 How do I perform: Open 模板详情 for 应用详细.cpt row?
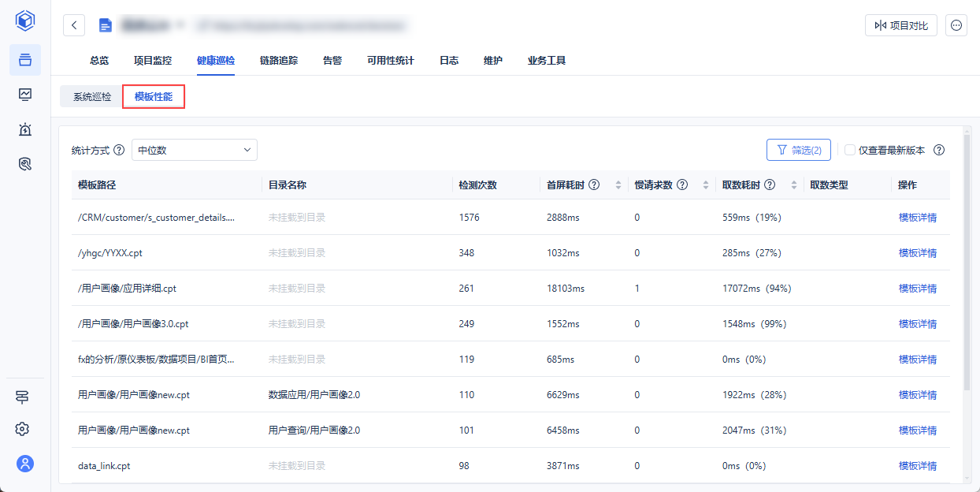[x=918, y=289]
